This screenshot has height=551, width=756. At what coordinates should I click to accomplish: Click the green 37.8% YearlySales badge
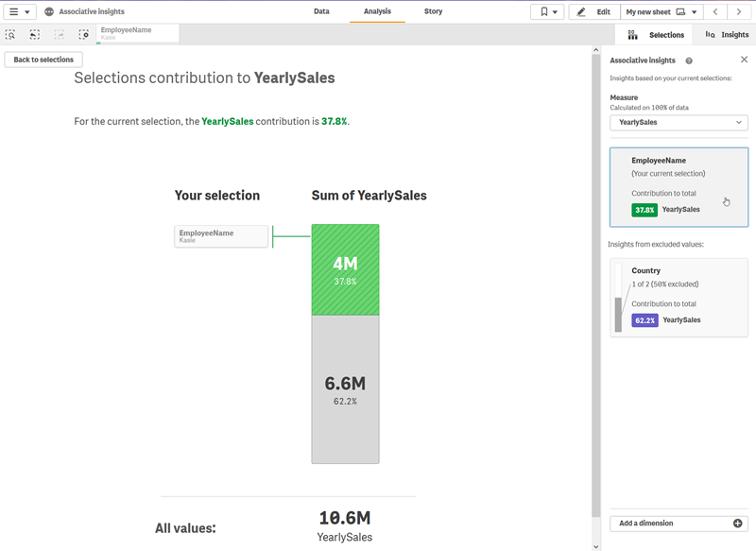point(643,209)
